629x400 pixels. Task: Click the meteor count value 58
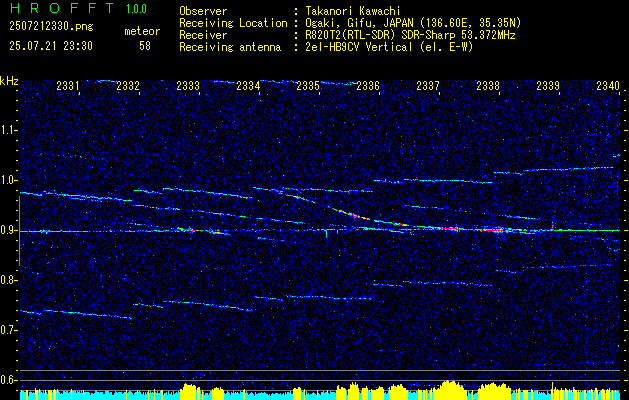click(145, 46)
